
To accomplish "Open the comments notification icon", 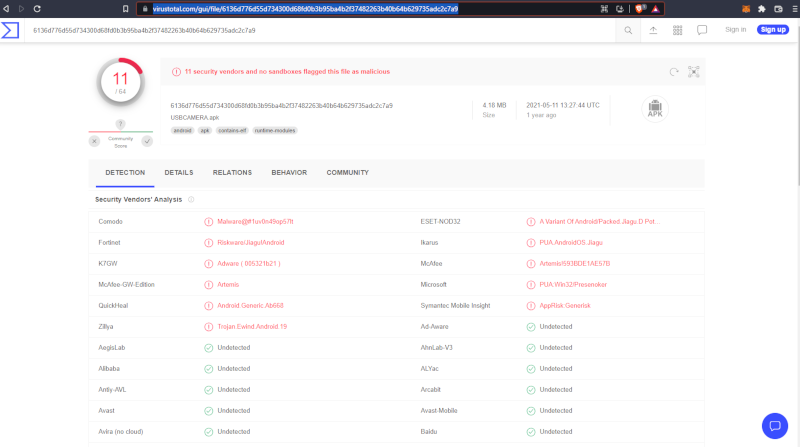I will coord(702,30).
